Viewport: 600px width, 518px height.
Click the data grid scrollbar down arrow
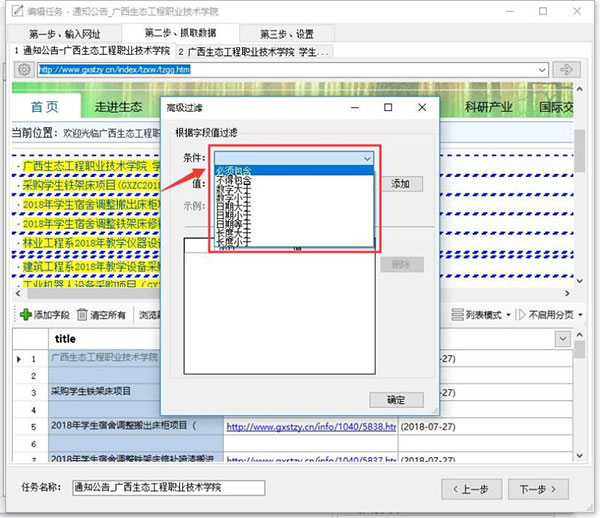(x=579, y=455)
